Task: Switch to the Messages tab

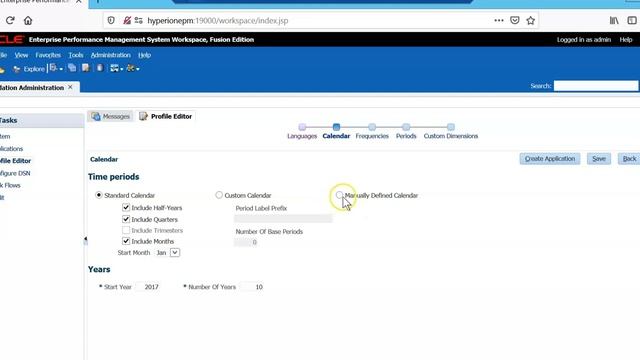Action: coord(110,116)
